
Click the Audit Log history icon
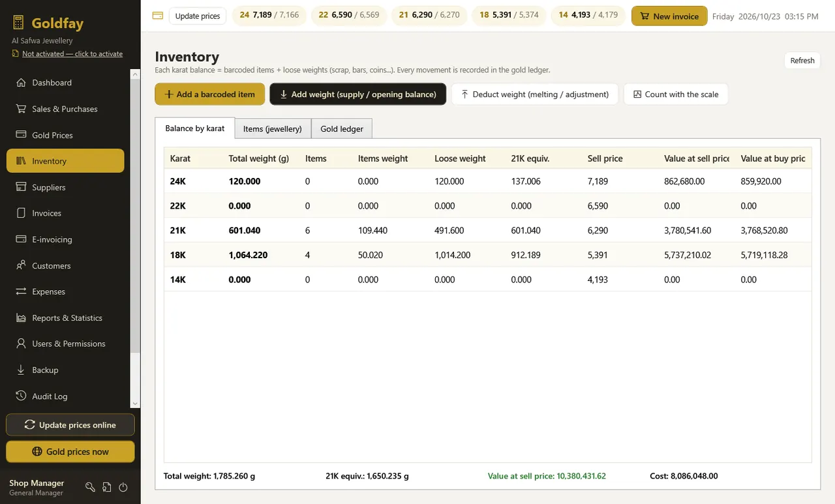pos(20,396)
